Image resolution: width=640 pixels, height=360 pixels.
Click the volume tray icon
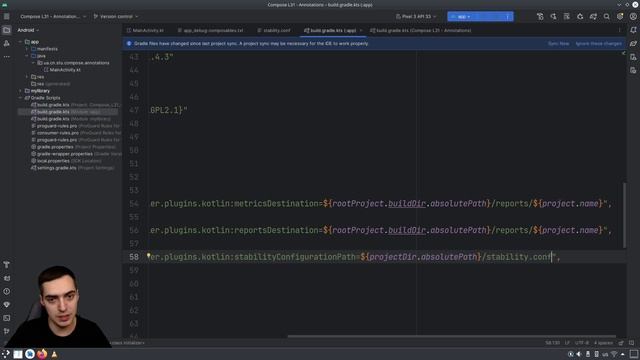click(579, 354)
